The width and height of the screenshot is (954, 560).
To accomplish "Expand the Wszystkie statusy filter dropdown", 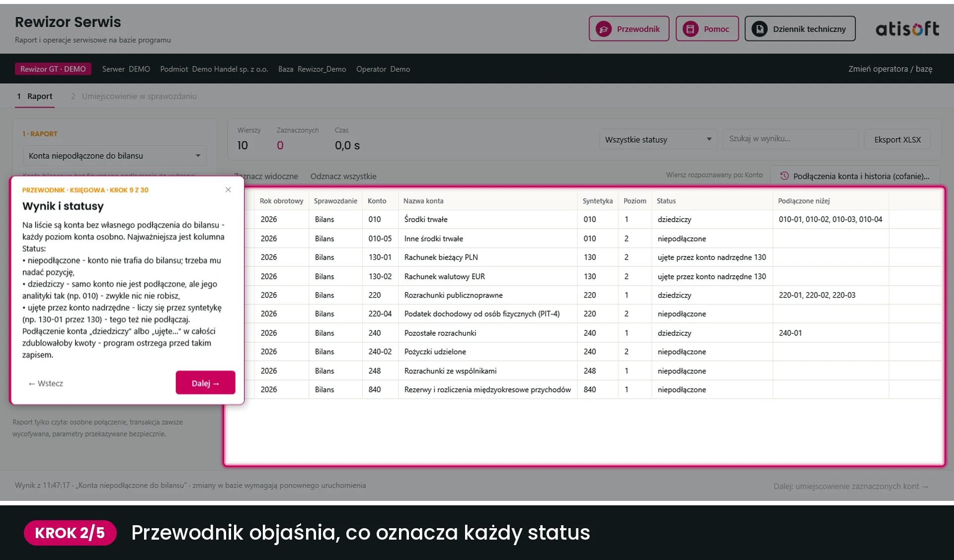I will [658, 140].
